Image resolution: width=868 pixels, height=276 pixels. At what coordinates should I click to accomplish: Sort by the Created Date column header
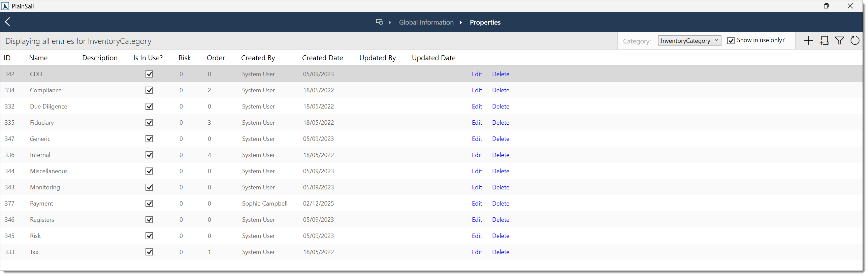pos(322,58)
